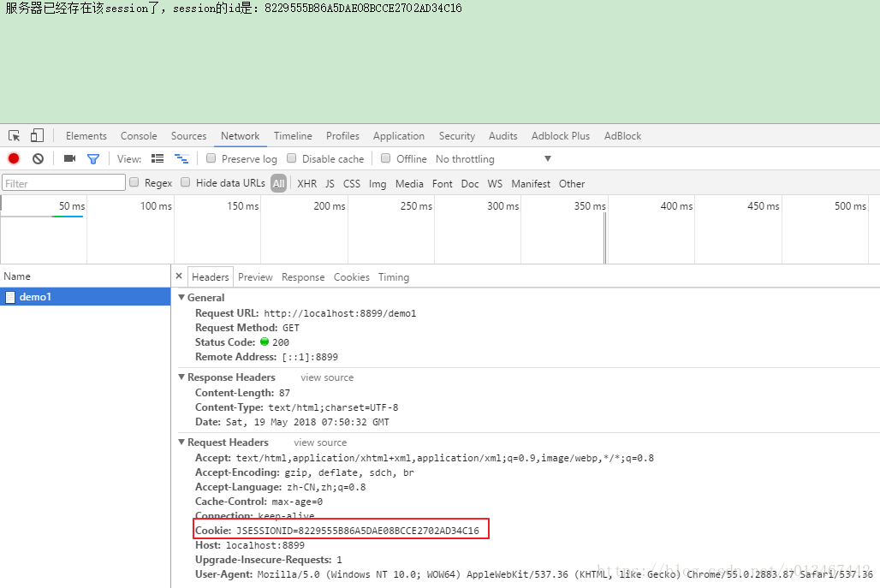
Task: Filter requests by CSS
Action: 352,183
